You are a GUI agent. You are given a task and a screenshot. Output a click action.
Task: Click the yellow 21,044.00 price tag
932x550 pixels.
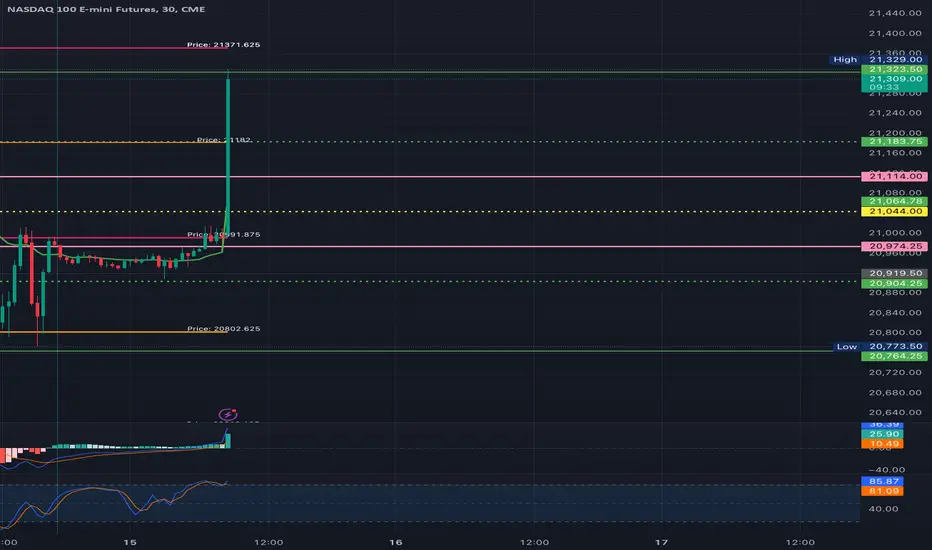(x=894, y=211)
